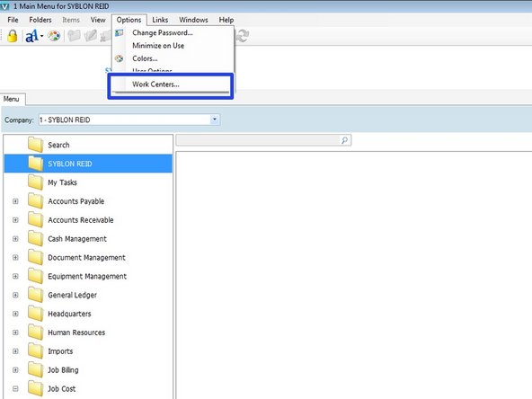This screenshot has width=532, height=399.
Task: Click the yellow padlock toolbar icon
Action: tap(13, 36)
